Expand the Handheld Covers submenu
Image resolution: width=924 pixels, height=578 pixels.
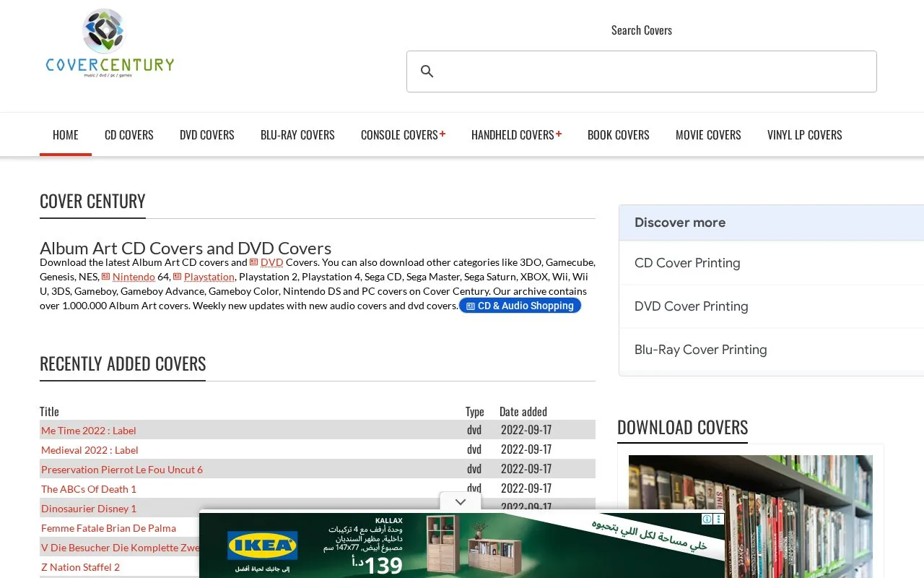(x=516, y=134)
